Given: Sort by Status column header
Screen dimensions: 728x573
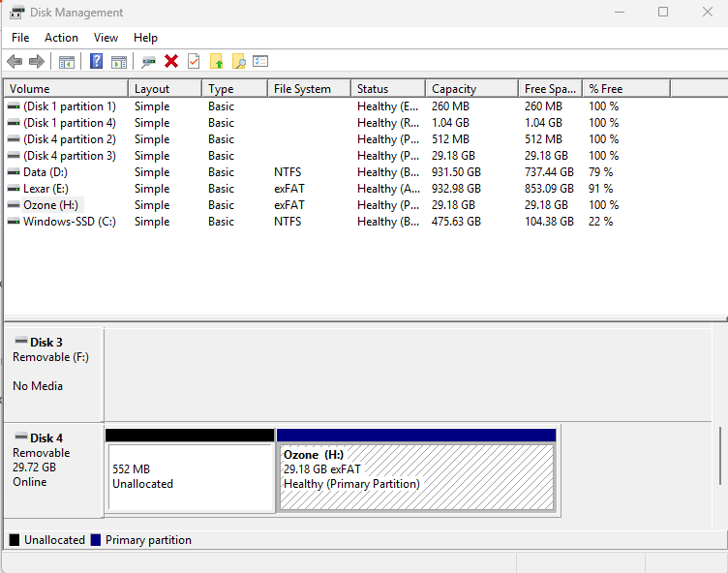Looking at the screenshot, I should (388, 89).
